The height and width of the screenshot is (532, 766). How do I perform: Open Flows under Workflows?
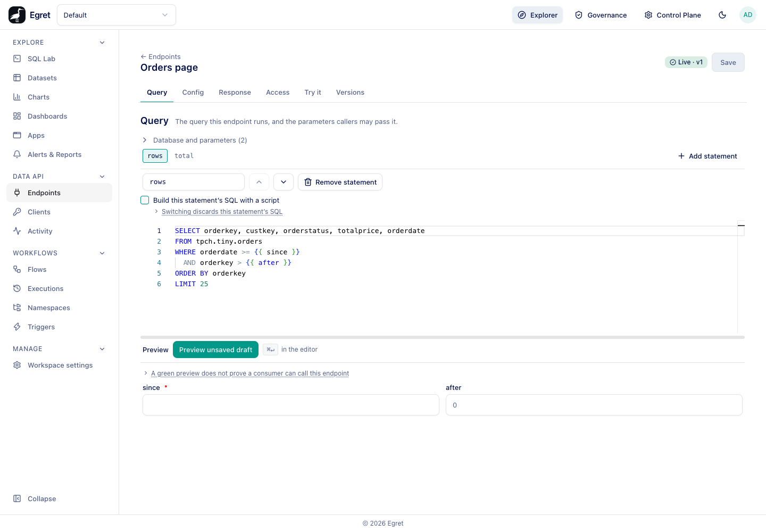[x=59, y=269]
